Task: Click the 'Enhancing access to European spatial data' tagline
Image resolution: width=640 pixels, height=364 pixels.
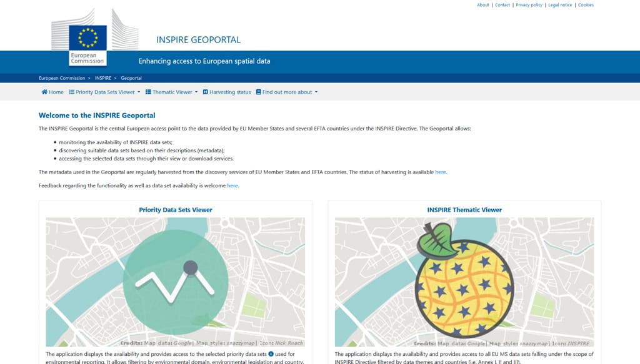Action: (x=204, y=61)
